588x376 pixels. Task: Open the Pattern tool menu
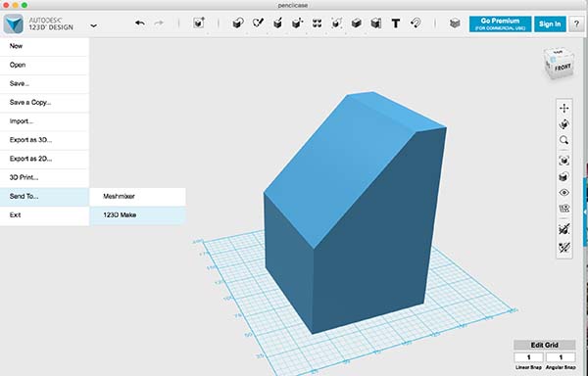[317, 23]
